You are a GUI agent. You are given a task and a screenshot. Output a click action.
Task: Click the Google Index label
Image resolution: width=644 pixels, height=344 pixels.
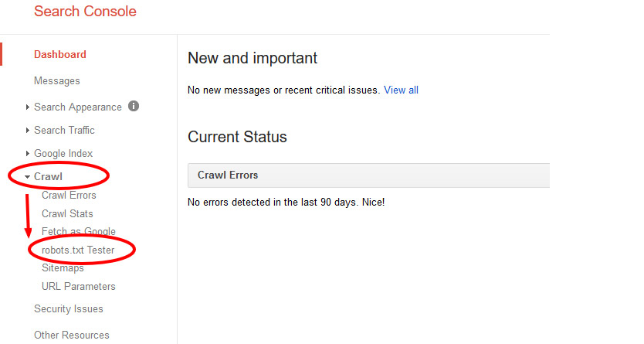click(63, 153)
